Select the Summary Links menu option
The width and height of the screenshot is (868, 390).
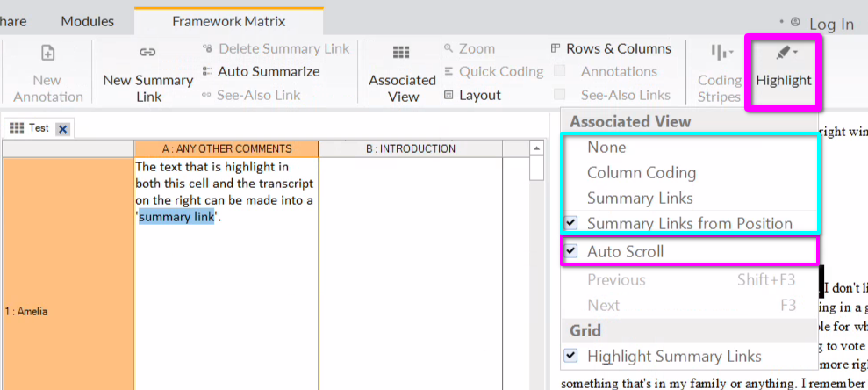(640, 199)
